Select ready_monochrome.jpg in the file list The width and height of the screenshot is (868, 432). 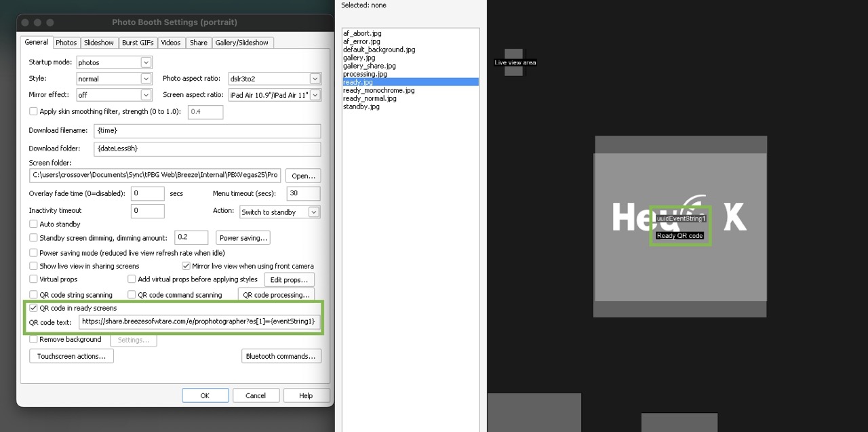tap(378, 90)
